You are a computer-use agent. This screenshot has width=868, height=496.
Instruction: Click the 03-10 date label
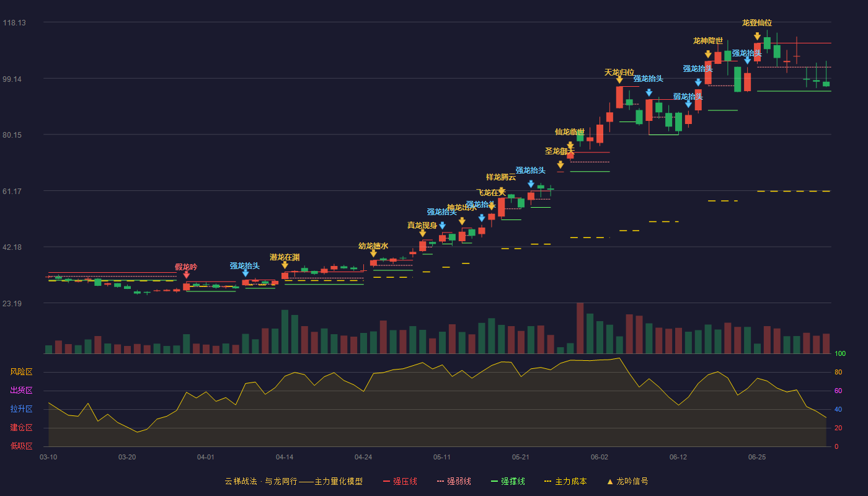48,457
